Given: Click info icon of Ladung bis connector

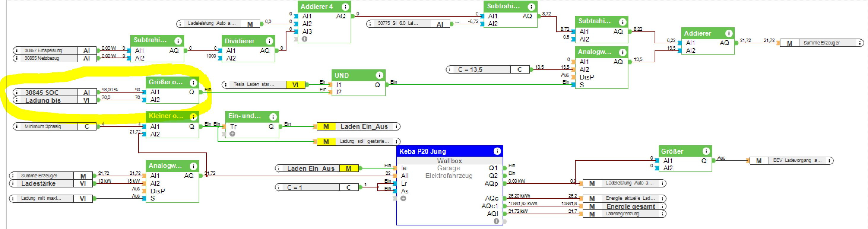Looking at the screenshot, I should tap(17, 100).
